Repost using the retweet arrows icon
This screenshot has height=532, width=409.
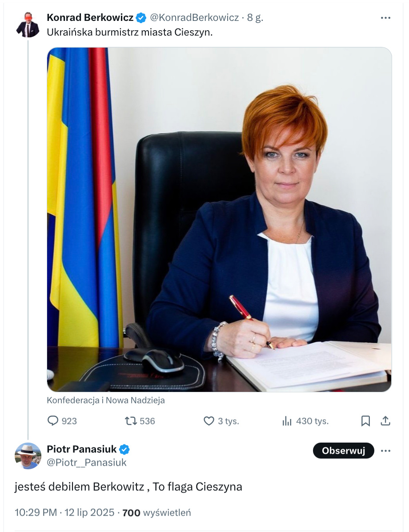tap(131, 421)
